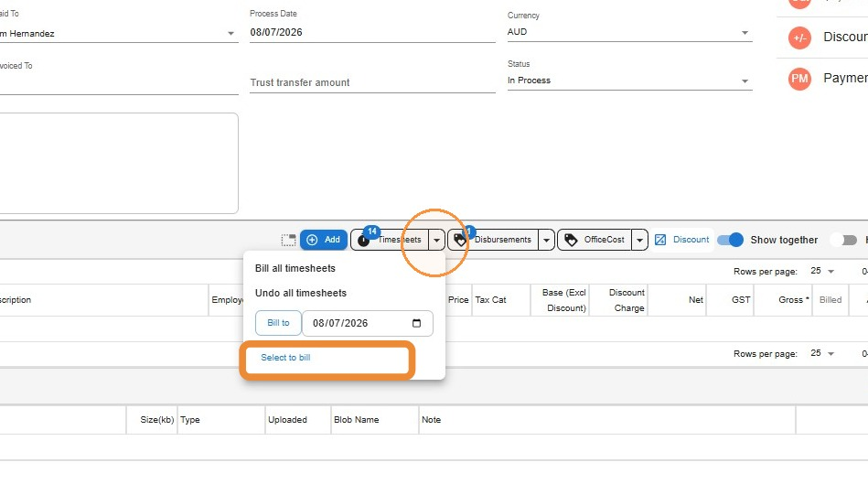Image resolution: width=868 pixels, height=484 pixels.
Task: Open the calendar picker icon in Bill to date
Action: pos(417,323)
